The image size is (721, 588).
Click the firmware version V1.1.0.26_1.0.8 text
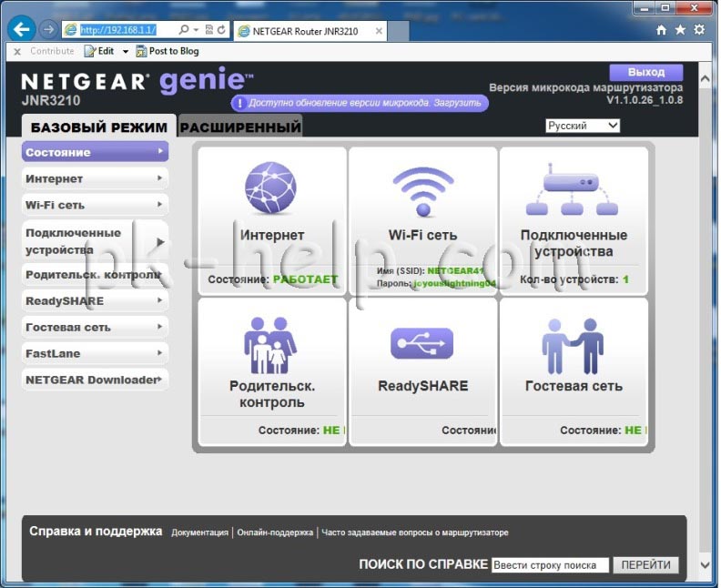tap(645, 100)
